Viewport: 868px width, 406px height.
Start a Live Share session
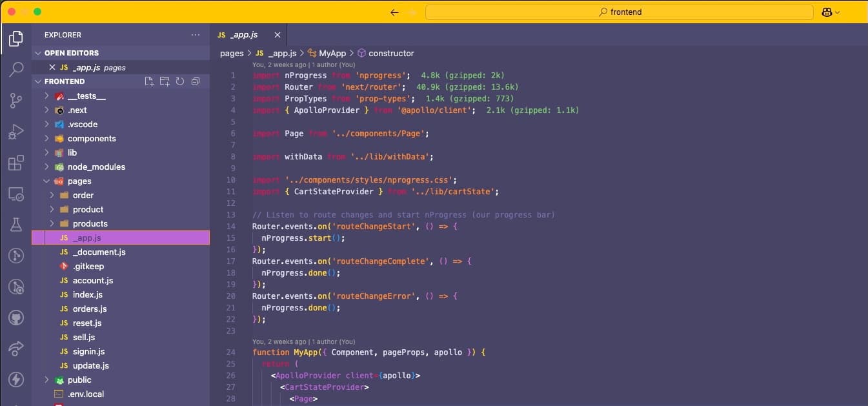click(x=15, y=349)
